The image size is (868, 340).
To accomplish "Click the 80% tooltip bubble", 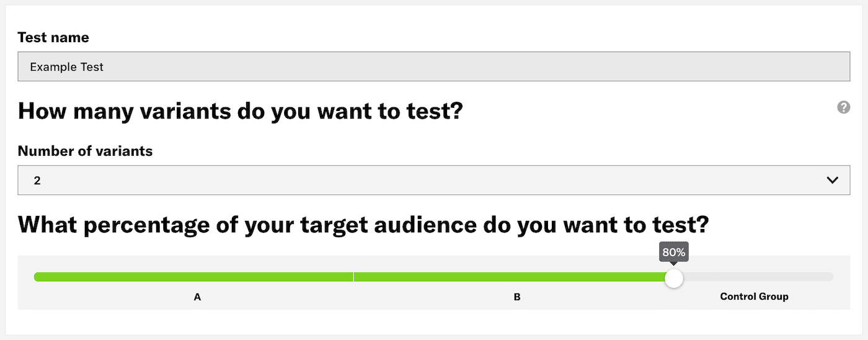I will click(x=673, y=253).
